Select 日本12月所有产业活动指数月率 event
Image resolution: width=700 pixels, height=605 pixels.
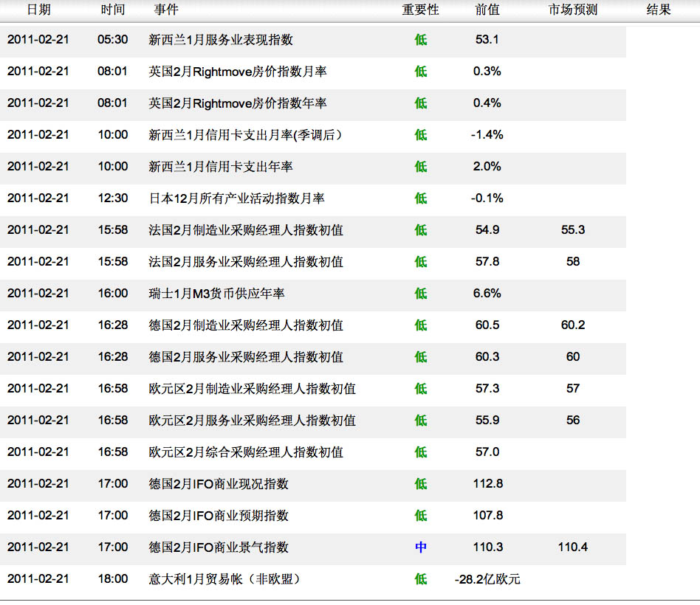236,198
